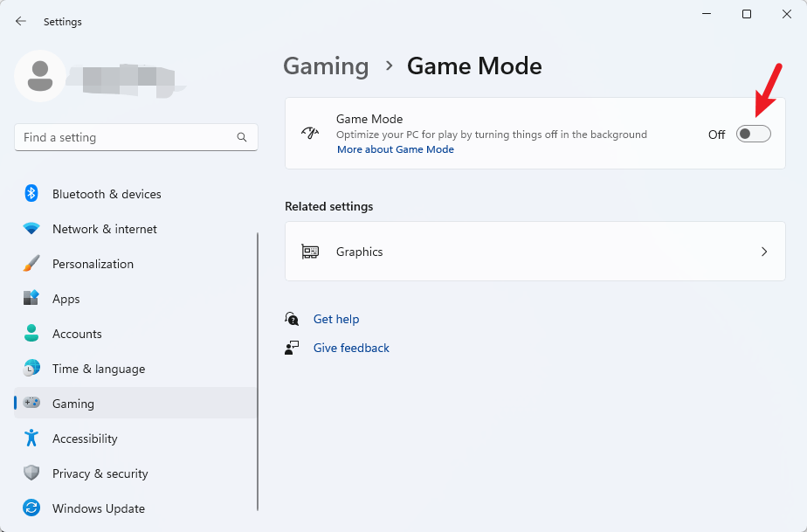This screenshot has width=807, height=532.
Task: Click the Apps icon in sidebar
Action: [31, 299]
